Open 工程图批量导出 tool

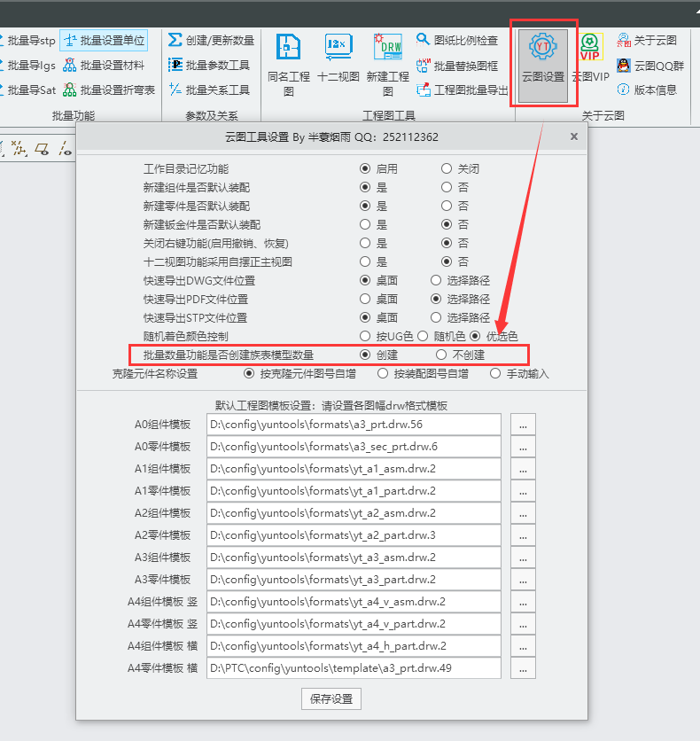tap(462, 90)
